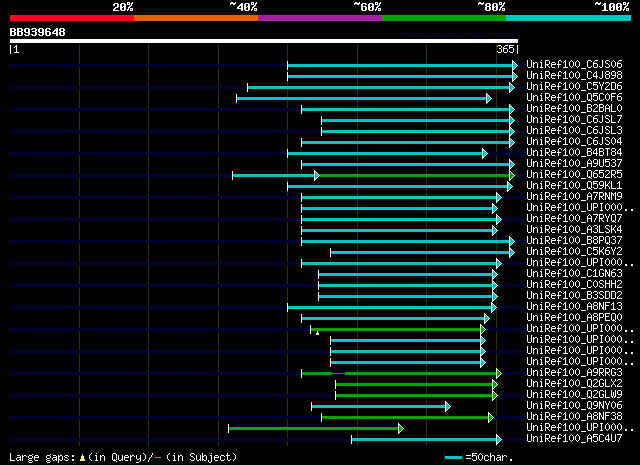This screenshot has width=640, height=465.
Task: Select the UniRef100_C6JSL3 label
Action: pos(574,131)
